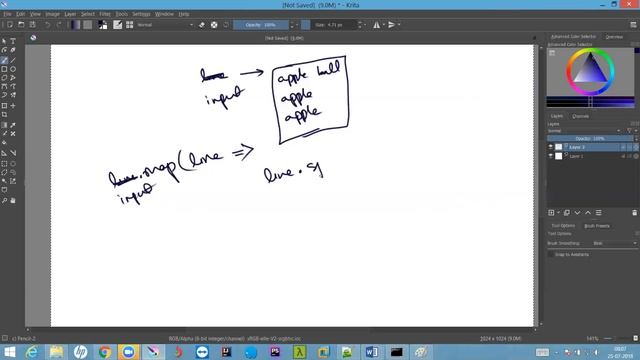Viewport: 640px width, 360px height.
Task: Select the Crop tool
Action: [4, 115]
